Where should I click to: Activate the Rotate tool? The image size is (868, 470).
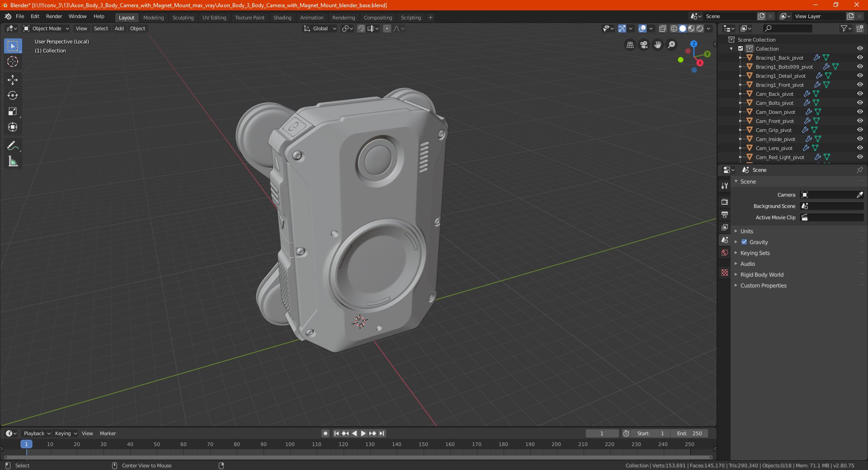13,96
